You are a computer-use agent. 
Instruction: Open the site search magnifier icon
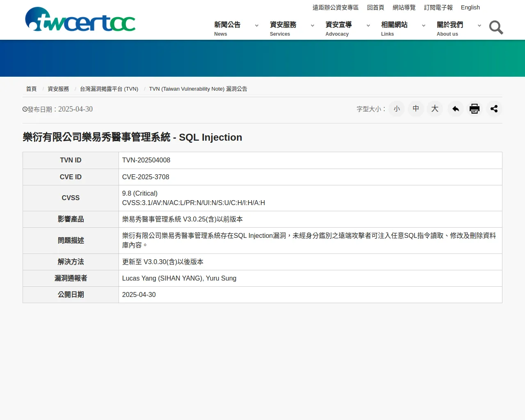tap(496, 27)
